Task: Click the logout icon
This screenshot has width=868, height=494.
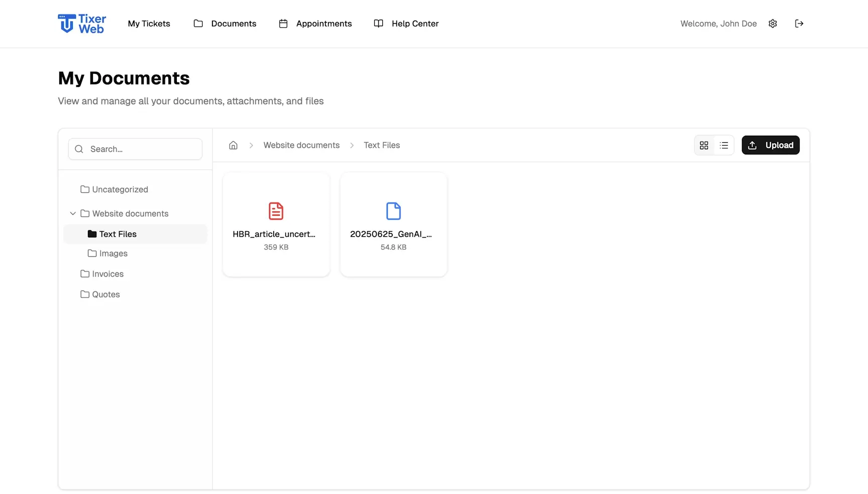Action: click(799, 23)
